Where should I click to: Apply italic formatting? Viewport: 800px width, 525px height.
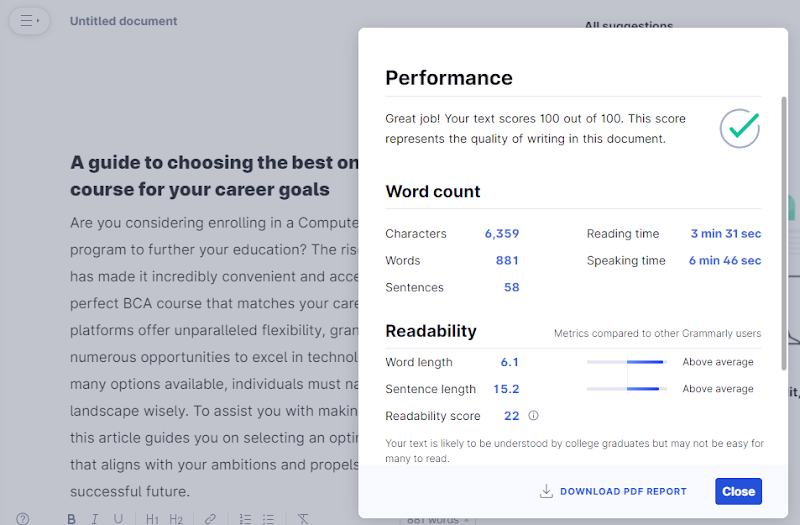[x=95, y=519]
